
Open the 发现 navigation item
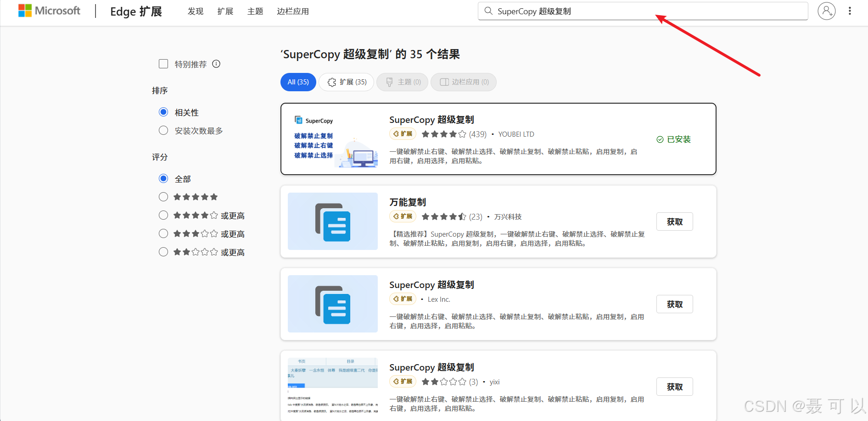pos(196,11)
